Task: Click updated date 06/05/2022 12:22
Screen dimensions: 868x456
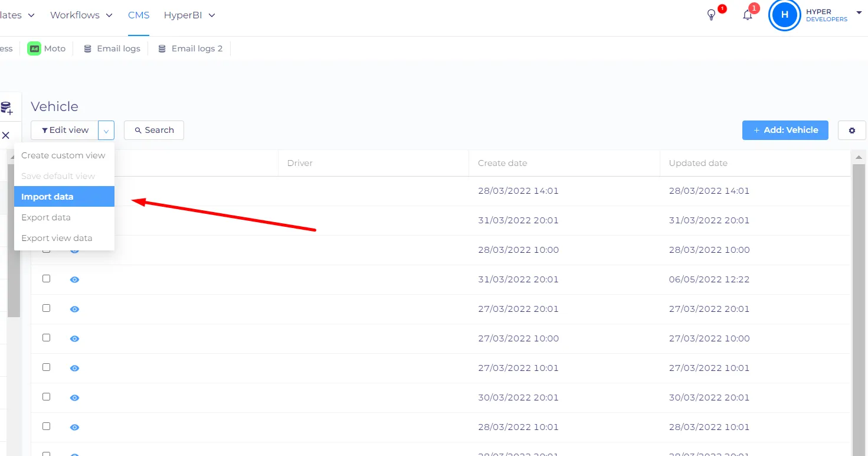Action: pyautogui.click(x=709, y=279)
